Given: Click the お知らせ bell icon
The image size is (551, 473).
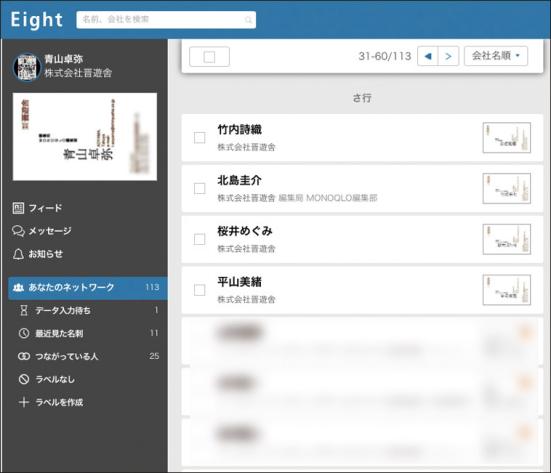Looking at the screenshot, I should click(x=18, y=254).
